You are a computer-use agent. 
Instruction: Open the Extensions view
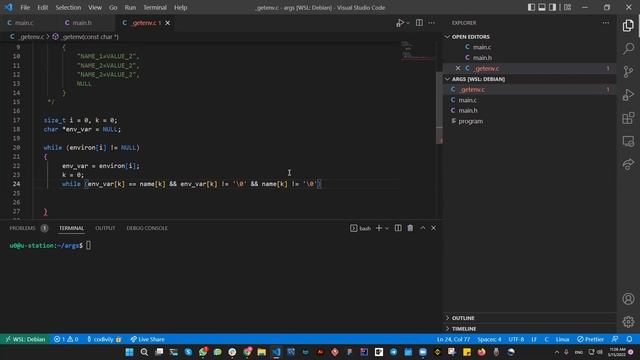628,118
